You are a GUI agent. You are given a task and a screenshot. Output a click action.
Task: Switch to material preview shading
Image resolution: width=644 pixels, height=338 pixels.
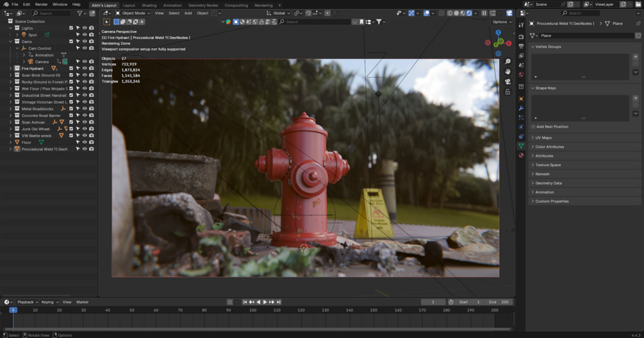point(463,13)
